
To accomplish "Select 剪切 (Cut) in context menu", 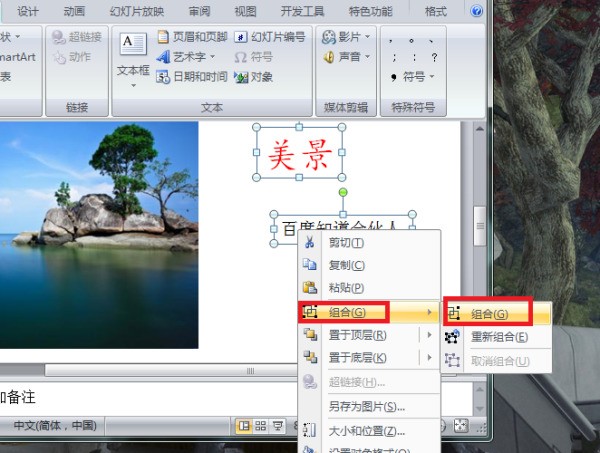I will (x=346, y=242).
